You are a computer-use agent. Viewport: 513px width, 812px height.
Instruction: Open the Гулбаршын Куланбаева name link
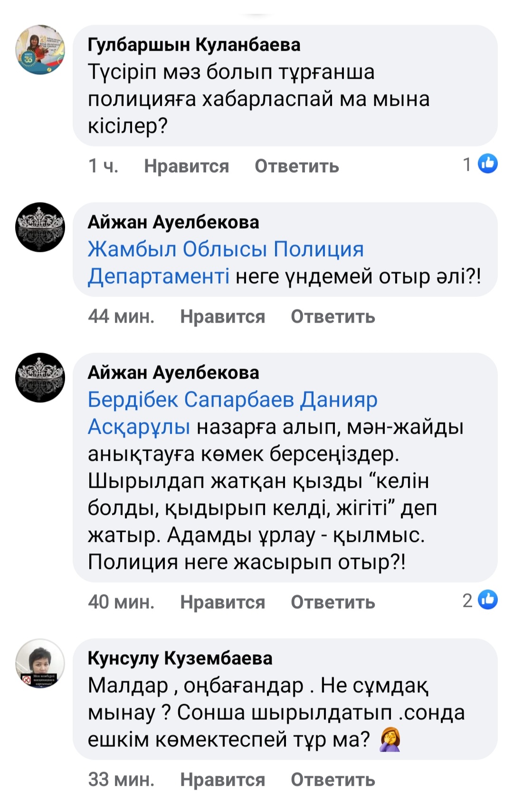pyautogui.click(x=194, y=45)
